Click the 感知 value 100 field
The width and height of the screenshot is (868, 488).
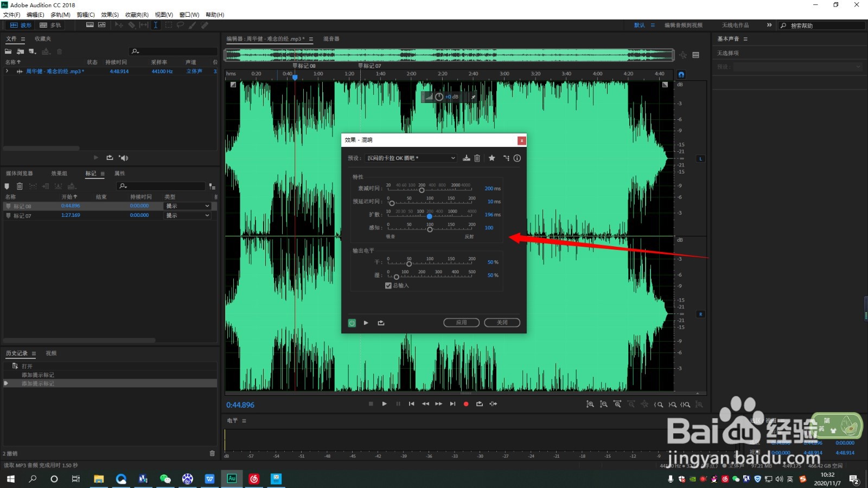coord(489,228)
